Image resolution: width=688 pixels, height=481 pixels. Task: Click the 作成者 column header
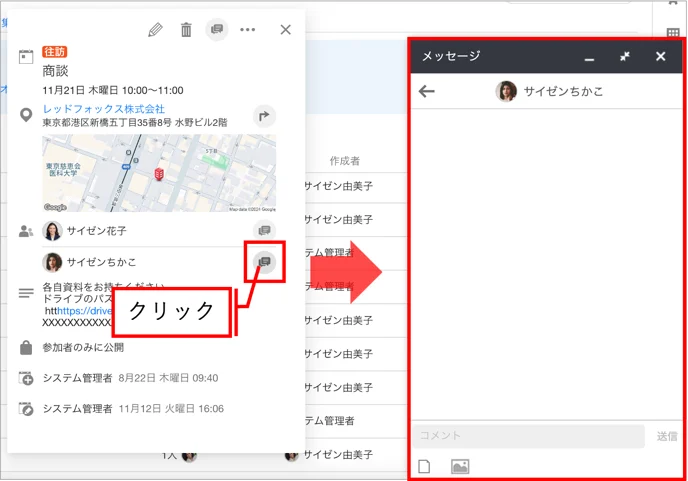click(344, 161)
